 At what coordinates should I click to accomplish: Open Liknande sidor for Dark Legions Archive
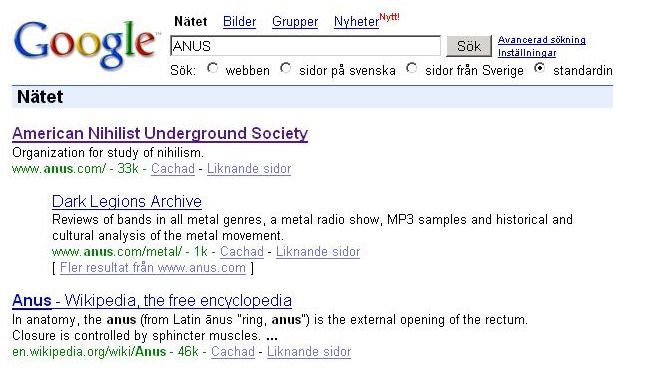coord(318,251)
